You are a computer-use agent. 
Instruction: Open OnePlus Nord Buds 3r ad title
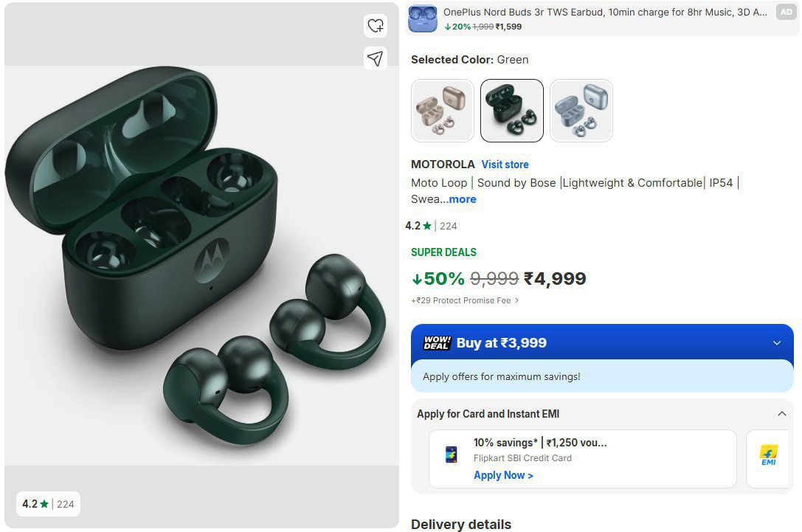pyautogui.click(x=605, y=13)
